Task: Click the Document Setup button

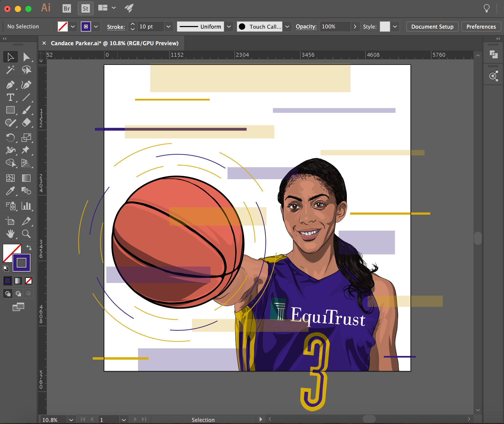Action: (x=432, y=27)
